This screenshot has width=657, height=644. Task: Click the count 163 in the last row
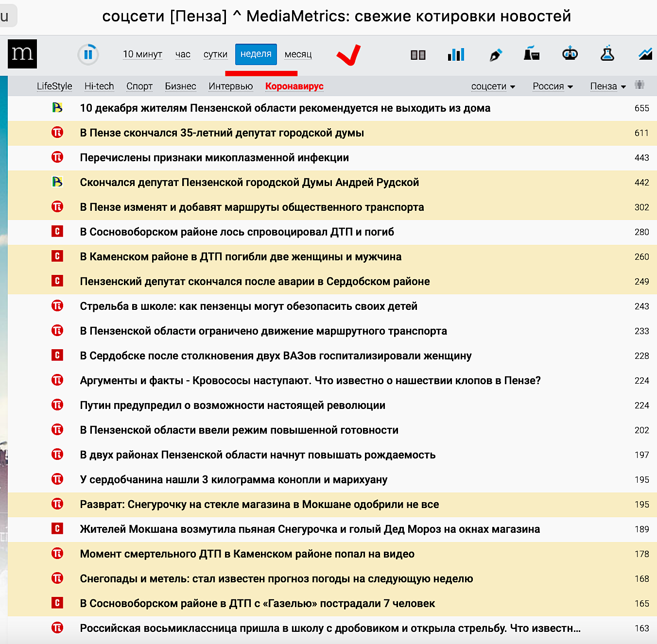point(641,628)
